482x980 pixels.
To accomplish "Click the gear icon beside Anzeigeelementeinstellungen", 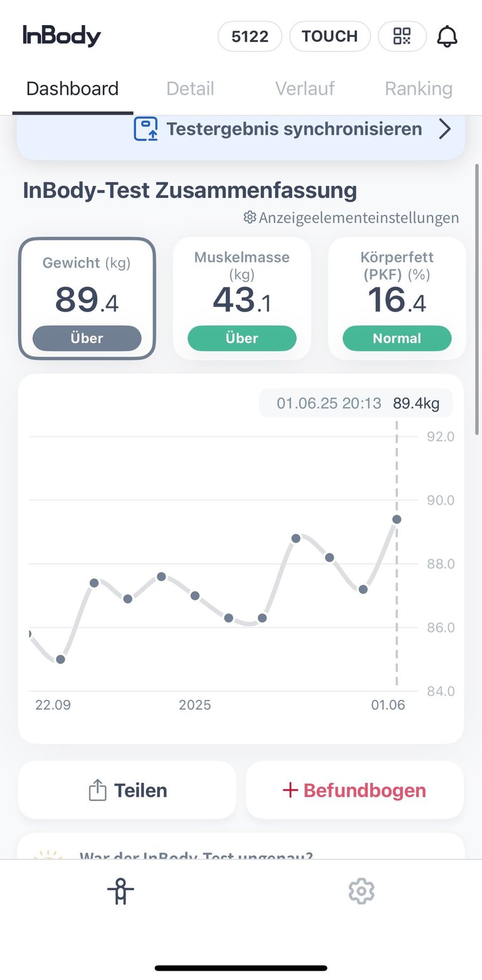I will (x=250, y=217).
